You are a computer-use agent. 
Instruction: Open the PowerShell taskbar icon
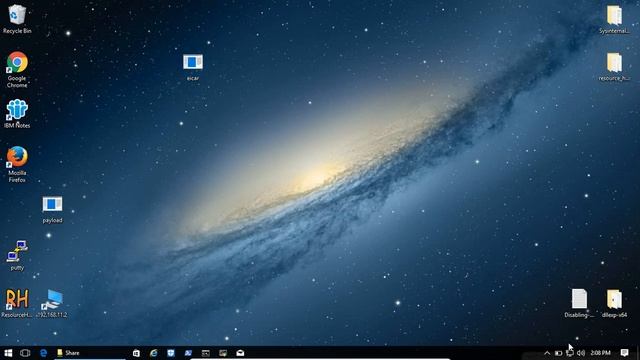[x=188, y=353]
